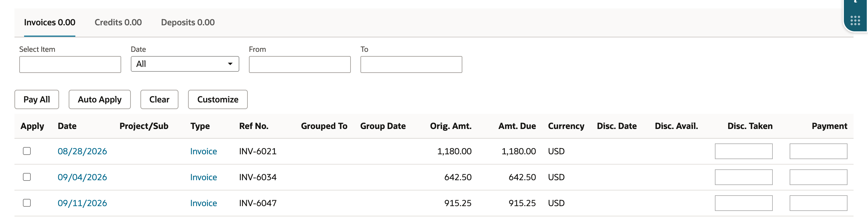Focus the Payment field for INV-6047
Screen dimensions: 868x223
(819, 203)
